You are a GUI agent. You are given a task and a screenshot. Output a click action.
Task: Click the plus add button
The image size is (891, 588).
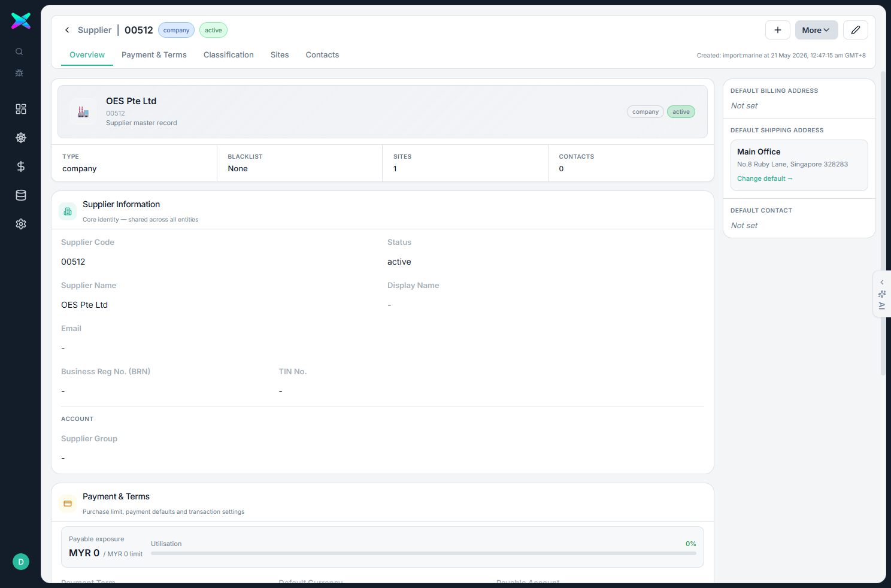click(778, 30)
